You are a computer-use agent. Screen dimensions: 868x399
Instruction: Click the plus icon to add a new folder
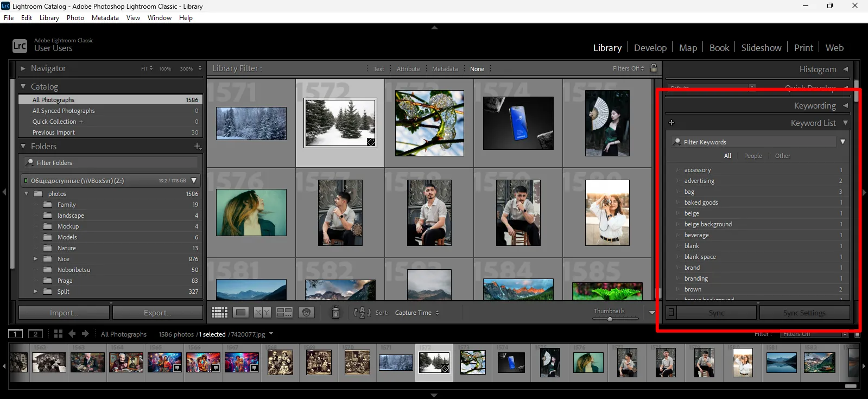pos(198,147)
